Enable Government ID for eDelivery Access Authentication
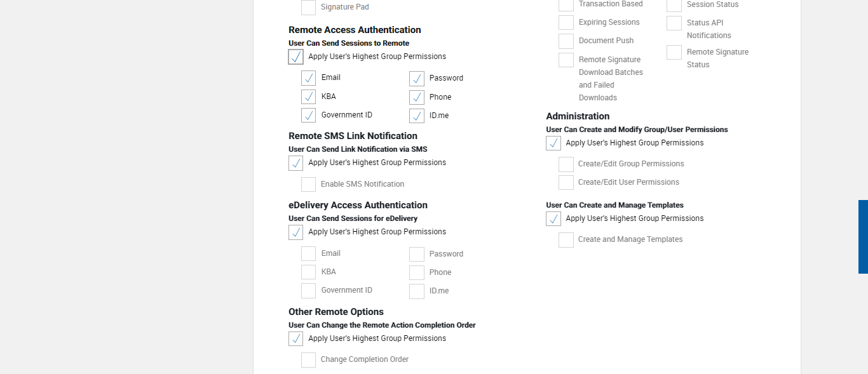 [308, 291]
